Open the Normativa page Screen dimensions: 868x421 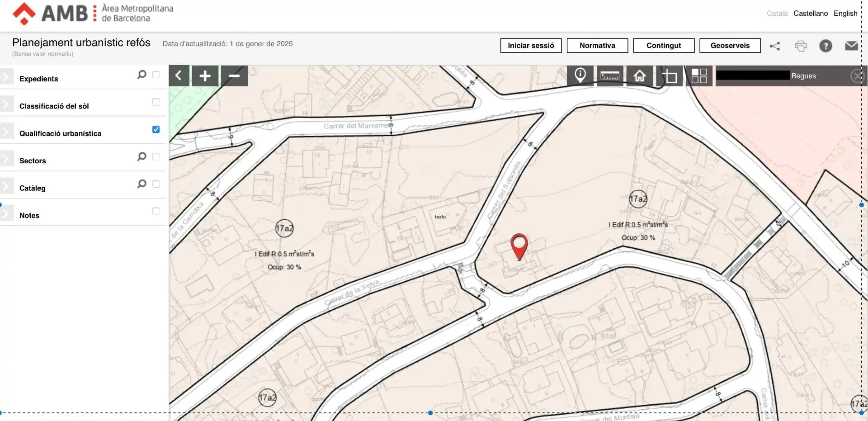[x=597, y=46]
